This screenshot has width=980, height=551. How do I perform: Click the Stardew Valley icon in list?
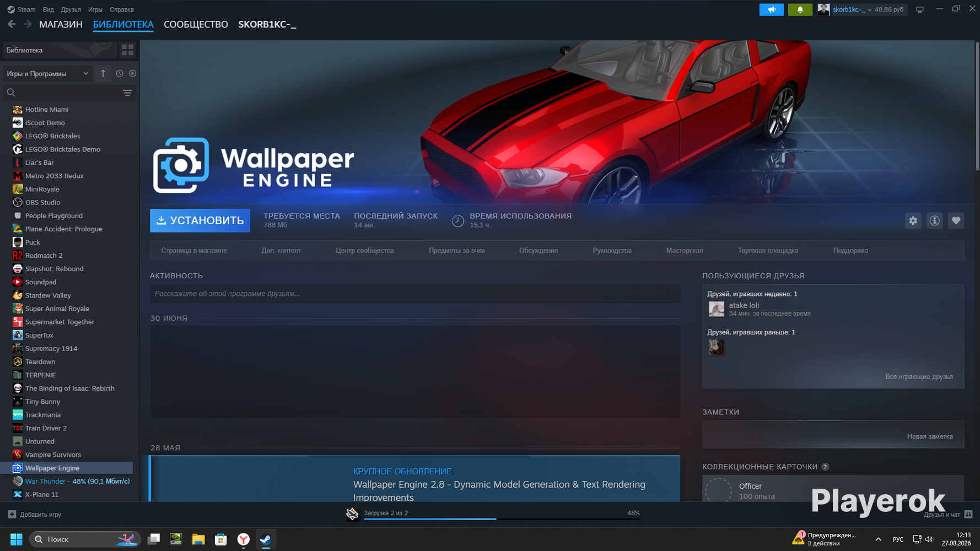pos(18,295)
